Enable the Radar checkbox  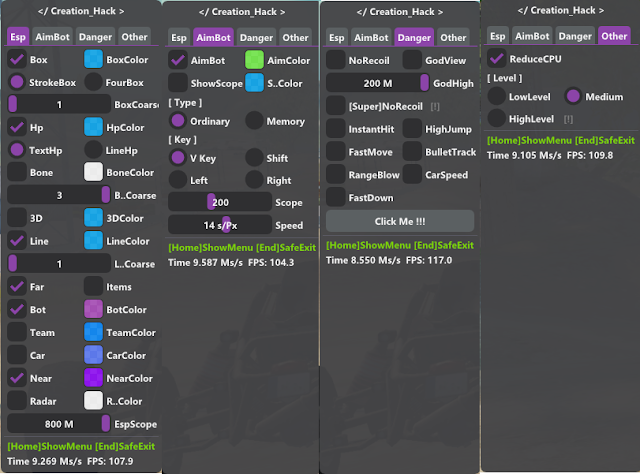click(x=17, y=401)
